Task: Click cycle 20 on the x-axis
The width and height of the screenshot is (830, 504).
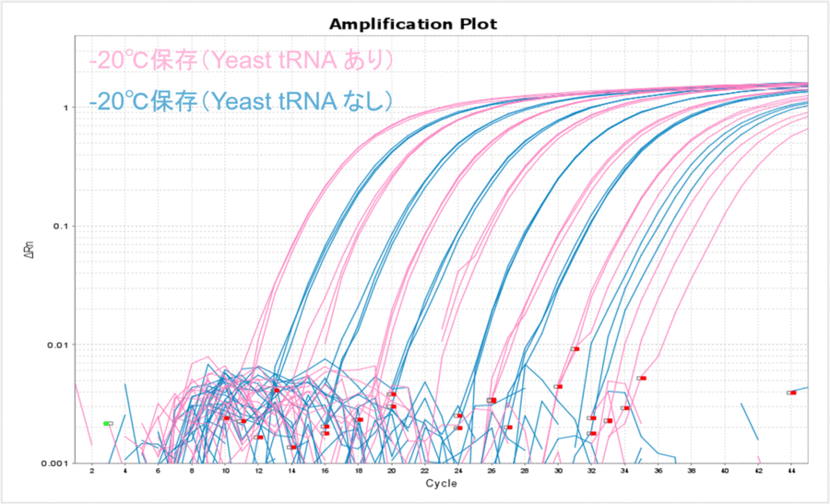Action: point(391,471)
